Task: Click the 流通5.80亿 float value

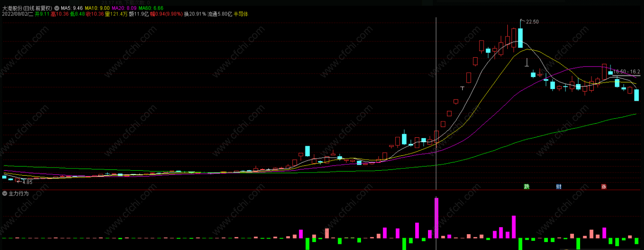Action: (220, 14)
